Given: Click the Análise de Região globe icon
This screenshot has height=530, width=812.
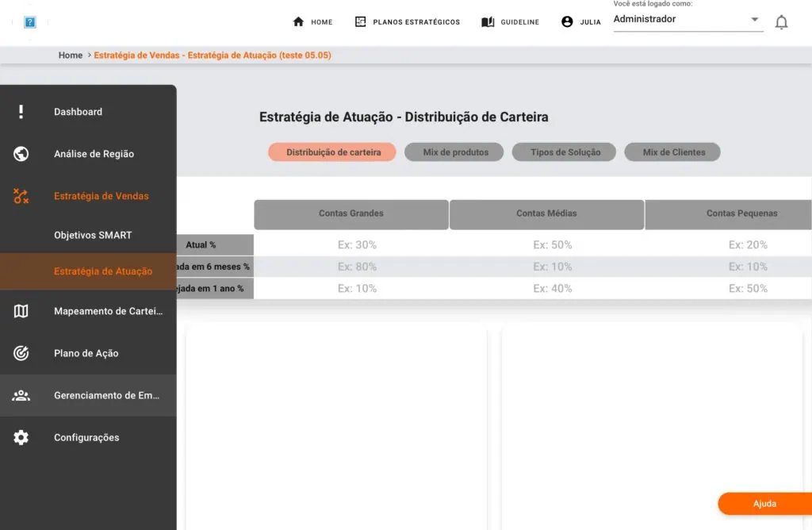Looking at the screenshot, I should click(x=21, y=154).
